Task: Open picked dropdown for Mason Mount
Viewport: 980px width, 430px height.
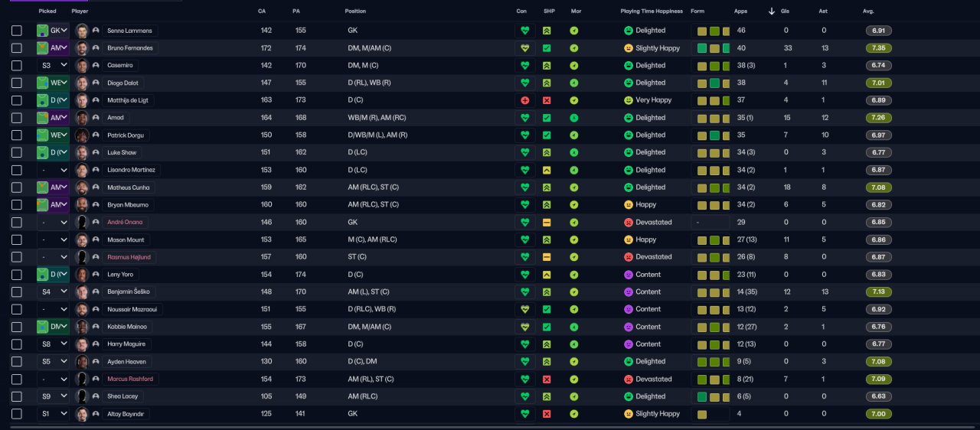Action: (x=53, y=239)
